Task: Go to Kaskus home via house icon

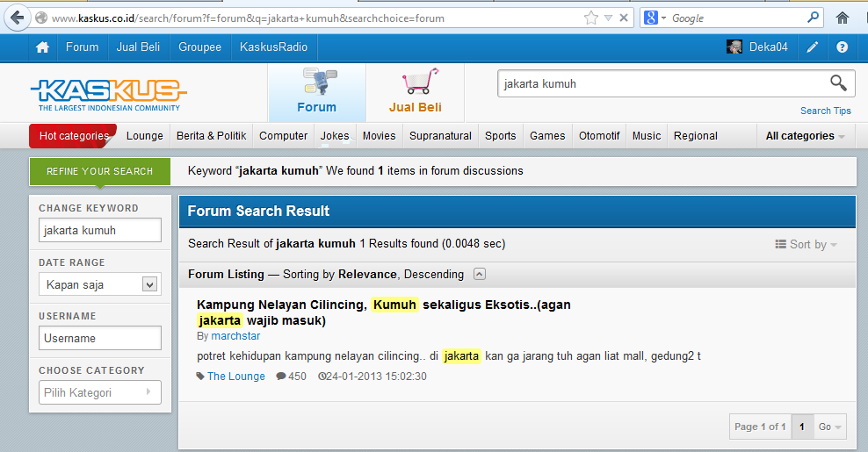Action: point(43,47)
